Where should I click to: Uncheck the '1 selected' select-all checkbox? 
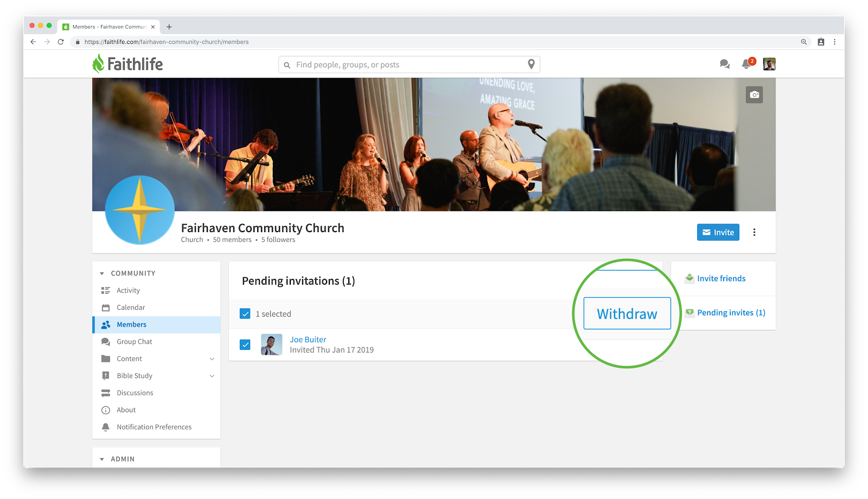(245, 314)
